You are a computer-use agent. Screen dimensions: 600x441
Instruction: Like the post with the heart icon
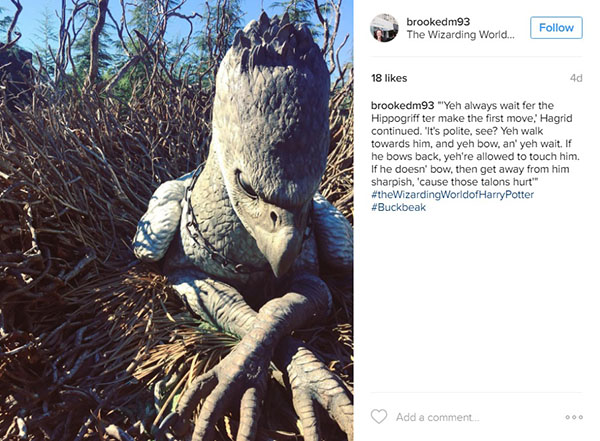pyautogui.click(x=379, y=416)
